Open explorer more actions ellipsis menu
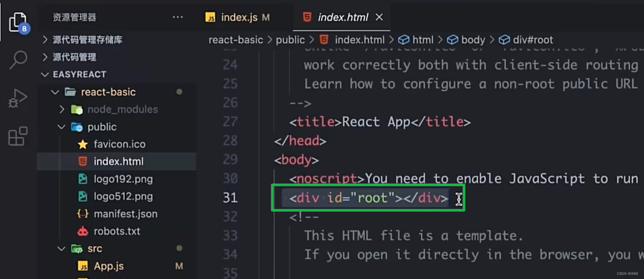The width and height of the screenshot is (644, 279). [x=178, y=17]
